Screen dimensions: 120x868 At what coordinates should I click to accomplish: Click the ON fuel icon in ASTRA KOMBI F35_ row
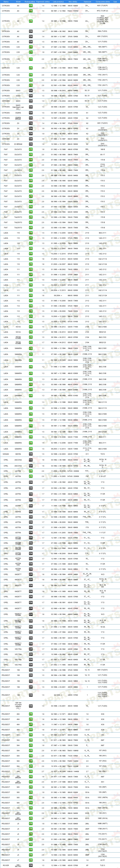(31, 553)
